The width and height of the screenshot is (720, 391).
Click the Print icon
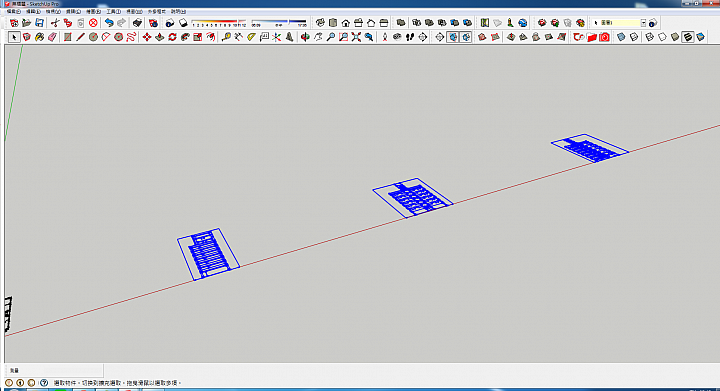[x=137, y=22]
